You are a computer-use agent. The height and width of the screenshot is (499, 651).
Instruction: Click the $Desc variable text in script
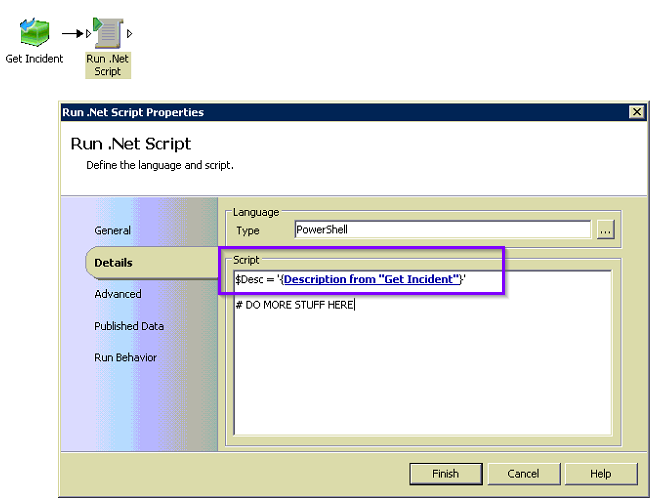click(249, 279)
